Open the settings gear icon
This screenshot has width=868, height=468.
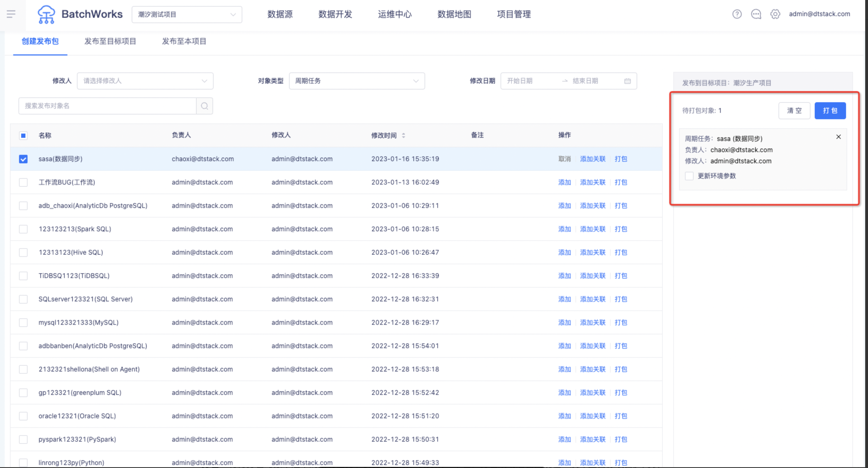[775, 14]
